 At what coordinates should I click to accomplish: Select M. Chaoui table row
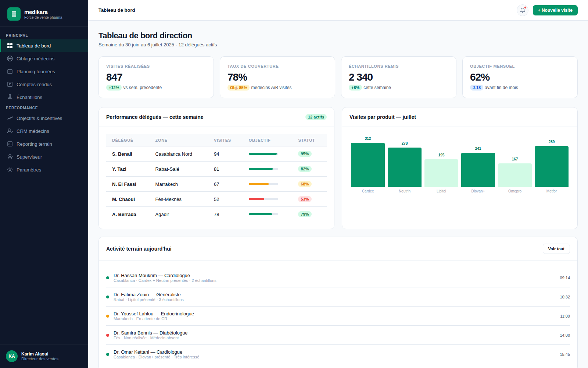tap(216, 199)
